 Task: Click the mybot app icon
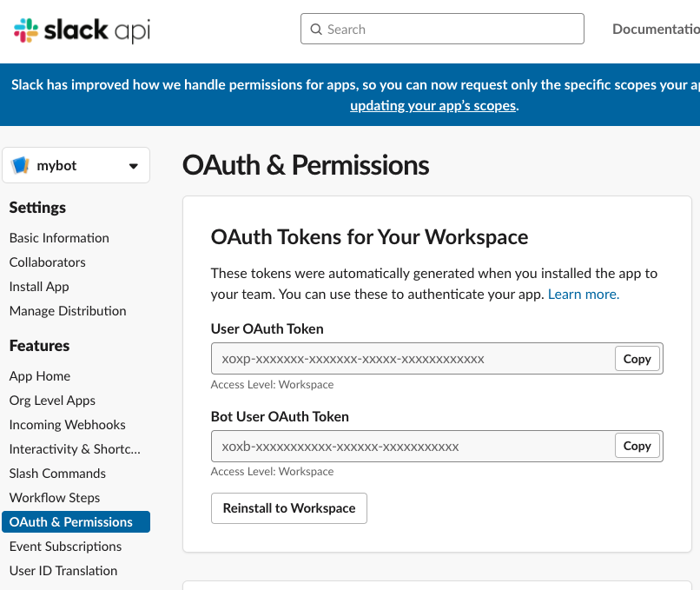[x=20, y=166]
